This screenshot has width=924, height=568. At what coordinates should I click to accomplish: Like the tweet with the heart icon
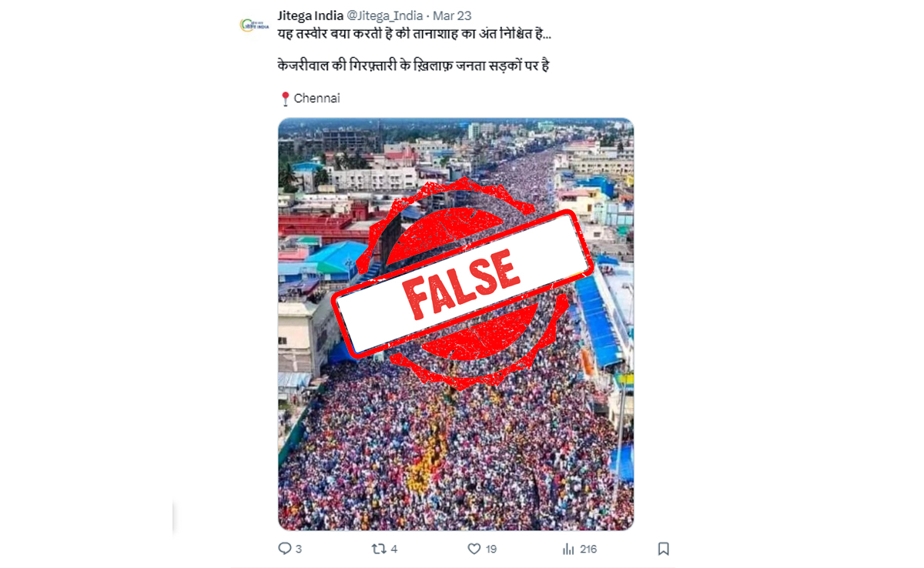(x=474, y=549)
